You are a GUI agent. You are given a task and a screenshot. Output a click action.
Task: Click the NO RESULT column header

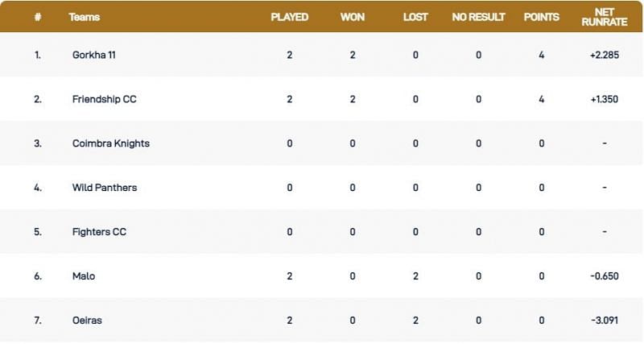(478, 17)
